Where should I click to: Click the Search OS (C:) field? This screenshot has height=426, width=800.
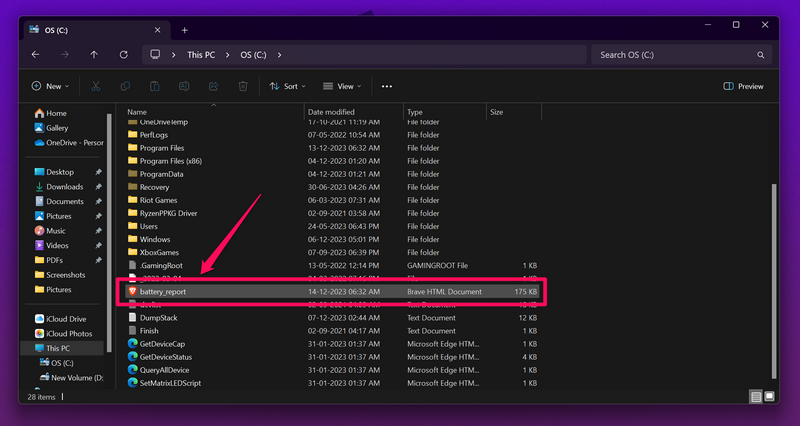click(x=680, y=54)
